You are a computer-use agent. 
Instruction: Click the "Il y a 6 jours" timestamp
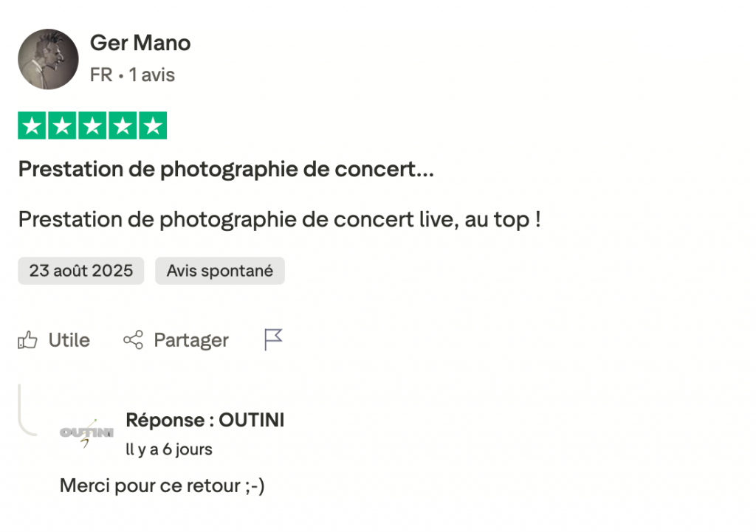tap(169, 449)
